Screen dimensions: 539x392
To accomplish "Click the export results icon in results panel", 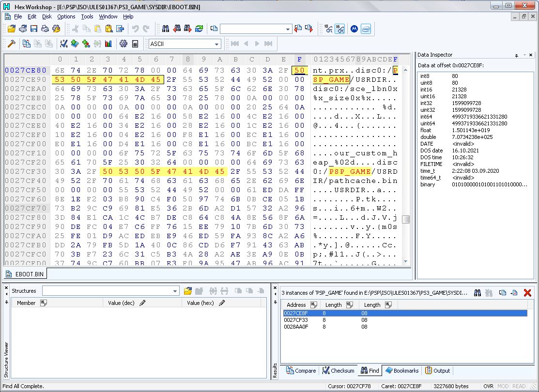I will tap(514, 293).
